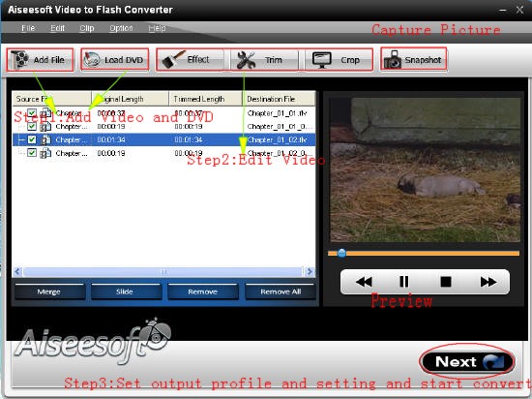Open the Option menu
Viewport: 532px width, 399px height.
coord(121,28)
